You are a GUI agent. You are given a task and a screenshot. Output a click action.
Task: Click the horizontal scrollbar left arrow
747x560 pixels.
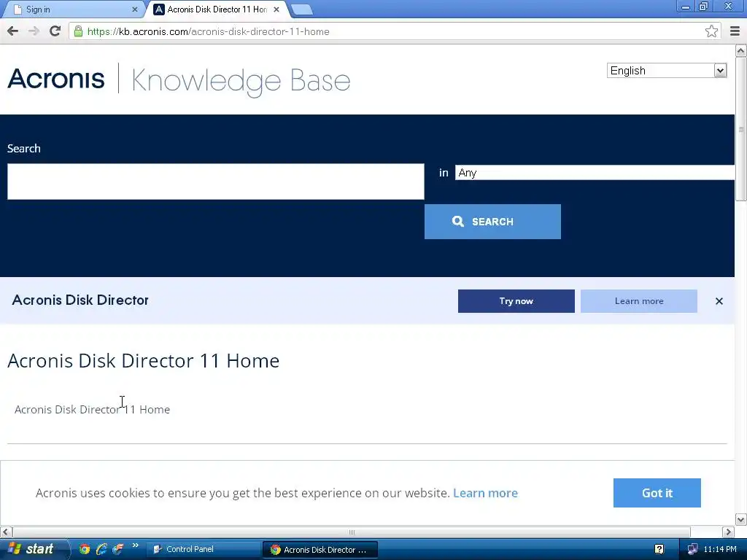[6, 532]
